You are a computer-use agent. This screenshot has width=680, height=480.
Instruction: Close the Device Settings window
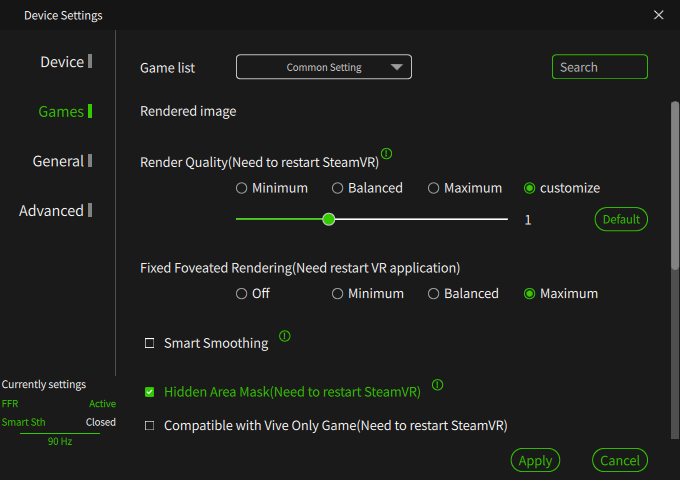pyautogui.click(x=658, y=15)
